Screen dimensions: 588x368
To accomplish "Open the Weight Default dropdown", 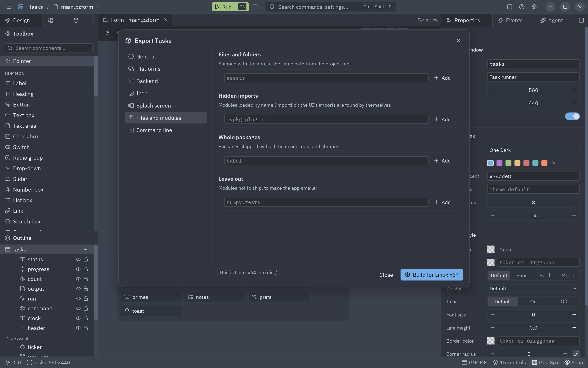I will coord(533,288).
